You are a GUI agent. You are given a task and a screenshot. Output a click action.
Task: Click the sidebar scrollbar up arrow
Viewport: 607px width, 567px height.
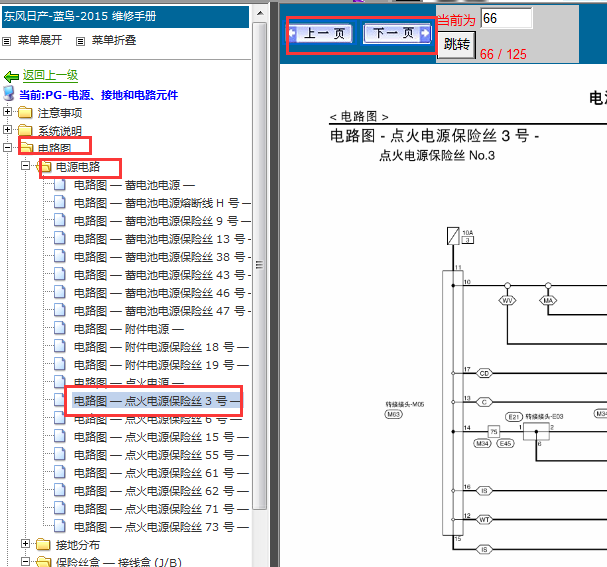point(260,14)
